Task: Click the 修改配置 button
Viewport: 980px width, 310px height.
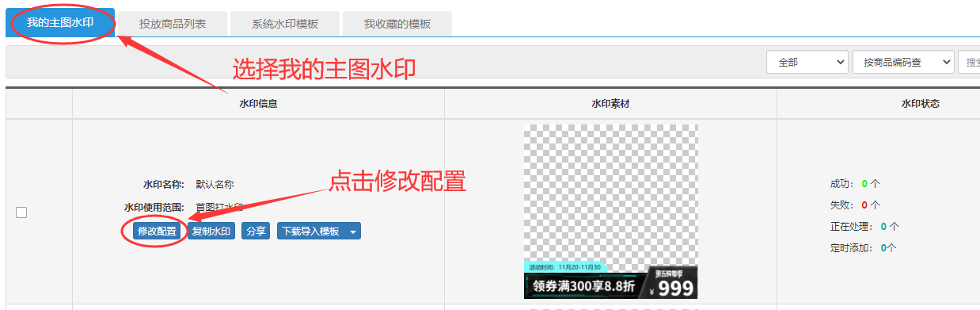Action: (157, 232)
